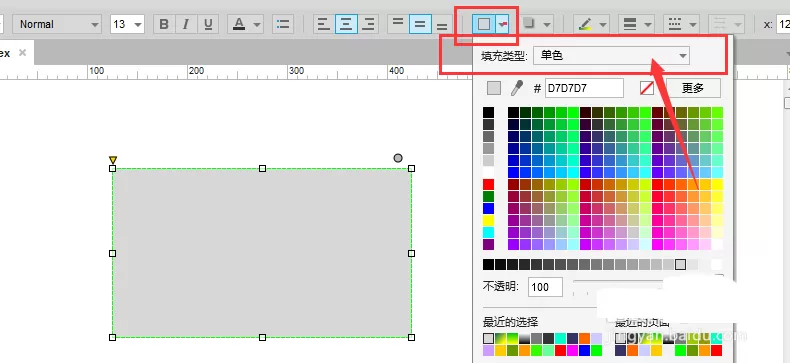Align text vertically to bottom
This screenshot has width=790, height=363.
[442, 24]
